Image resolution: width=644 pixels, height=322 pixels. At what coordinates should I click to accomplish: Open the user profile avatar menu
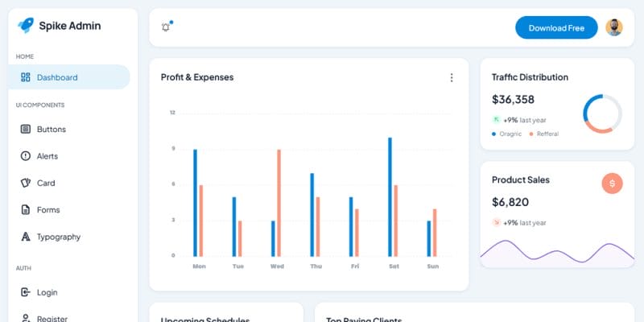pyautogui.click(x=614, y=27)
